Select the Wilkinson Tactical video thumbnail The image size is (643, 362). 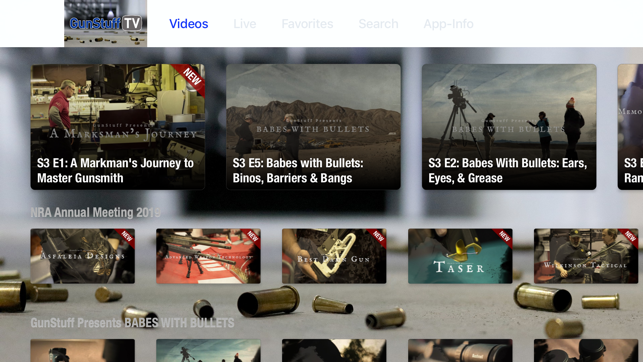click(x=586, y=256)
